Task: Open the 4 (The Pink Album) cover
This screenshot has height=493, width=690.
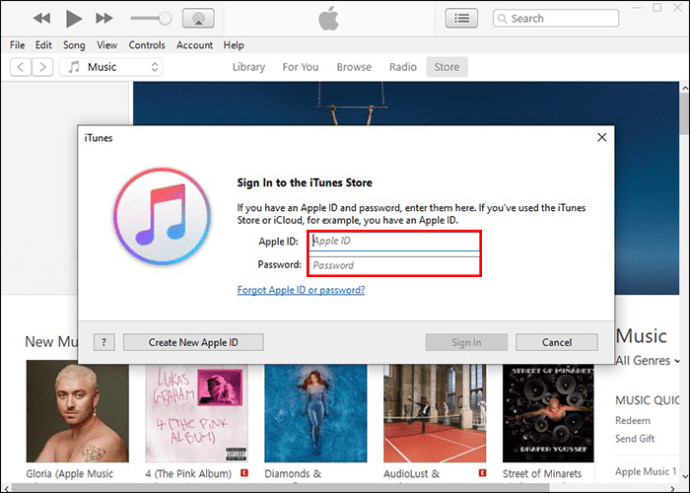Action: tap(197, 413)
